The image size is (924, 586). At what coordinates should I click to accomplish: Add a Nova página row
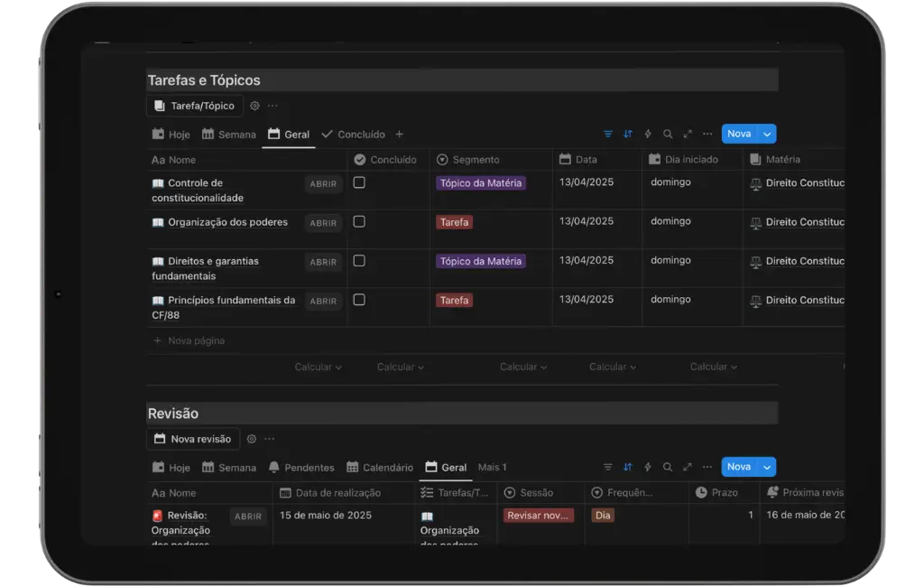click(x=189, y=340)
